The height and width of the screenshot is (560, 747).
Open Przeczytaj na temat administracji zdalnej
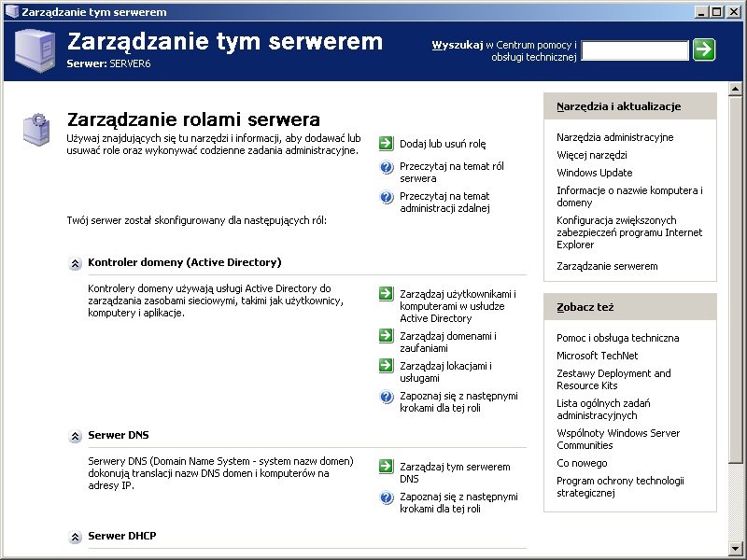click(x=445, y=202)
